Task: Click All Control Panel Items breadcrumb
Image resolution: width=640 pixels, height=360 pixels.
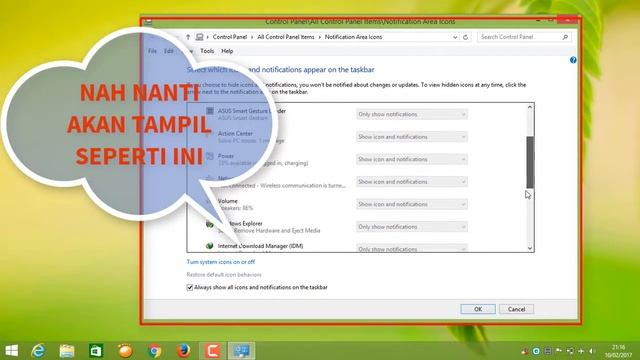Action: [x=286, y=37]
